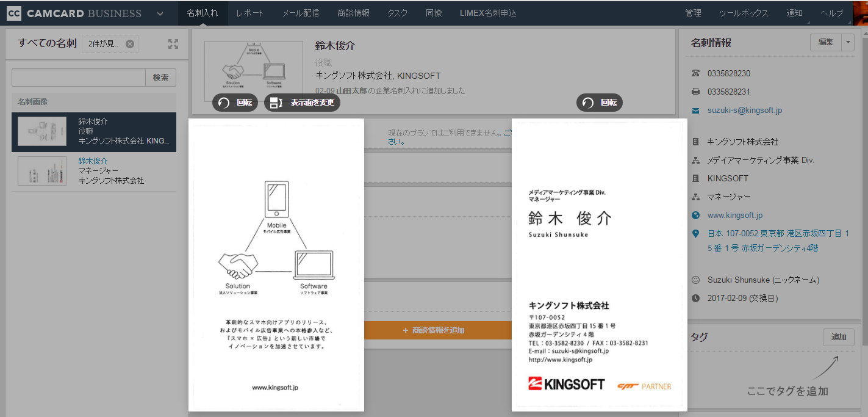This screenshot has width=868, height=417.
Task: Click the department icon beside メディアマーケティング事業 Div.
Action: pos(696,161)
